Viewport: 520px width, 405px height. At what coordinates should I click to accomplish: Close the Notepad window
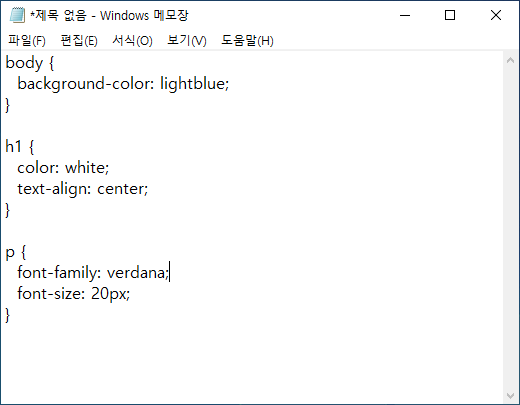(496, 15)
